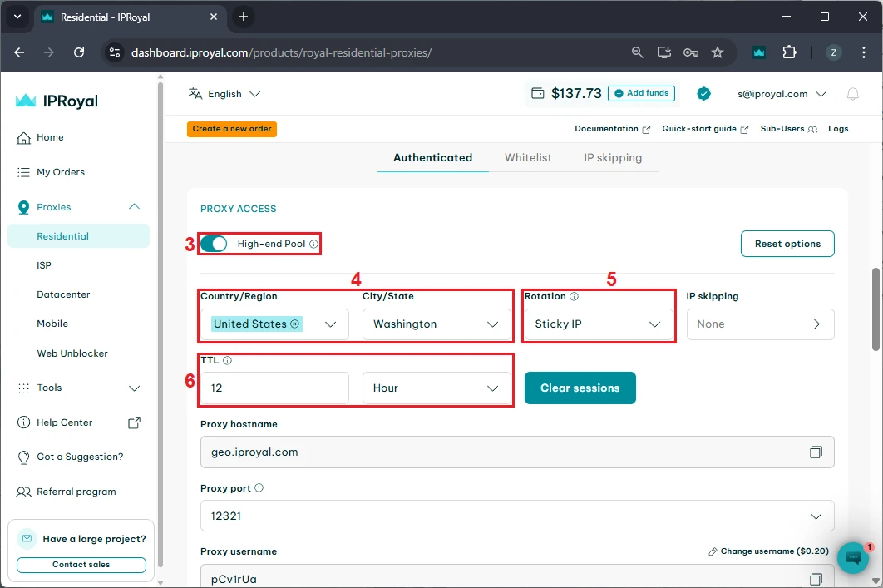Open the City/State dropdown showing Washington
The width and height of the screenshot is (883, 588).
coord(437,324)
